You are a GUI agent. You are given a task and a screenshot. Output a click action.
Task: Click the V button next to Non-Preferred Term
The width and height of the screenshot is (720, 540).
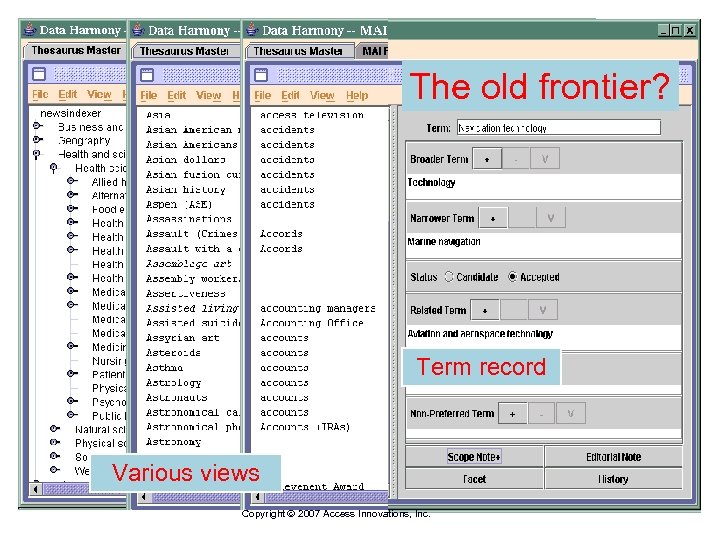[x=571, y=414]
